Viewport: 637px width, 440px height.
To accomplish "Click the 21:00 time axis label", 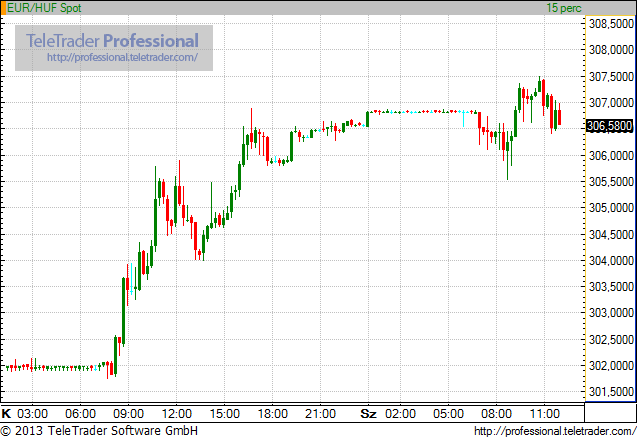I will tap(321, 414).
